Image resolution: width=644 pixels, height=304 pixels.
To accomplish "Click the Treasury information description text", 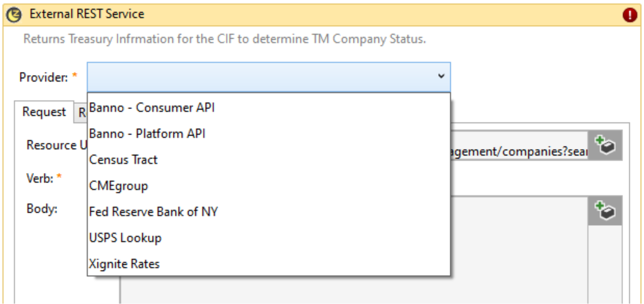I will [224, 39].
